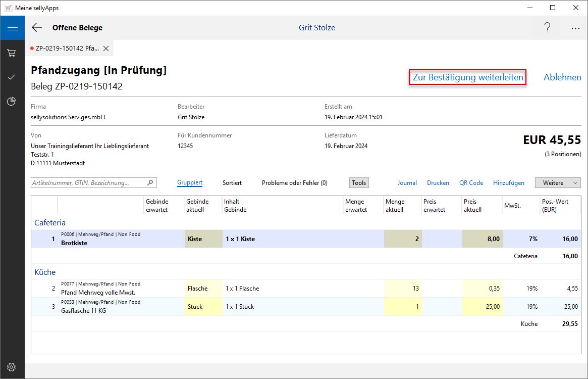
Task: Show Probleme oder Fehler filter
Action: [294, 183]
